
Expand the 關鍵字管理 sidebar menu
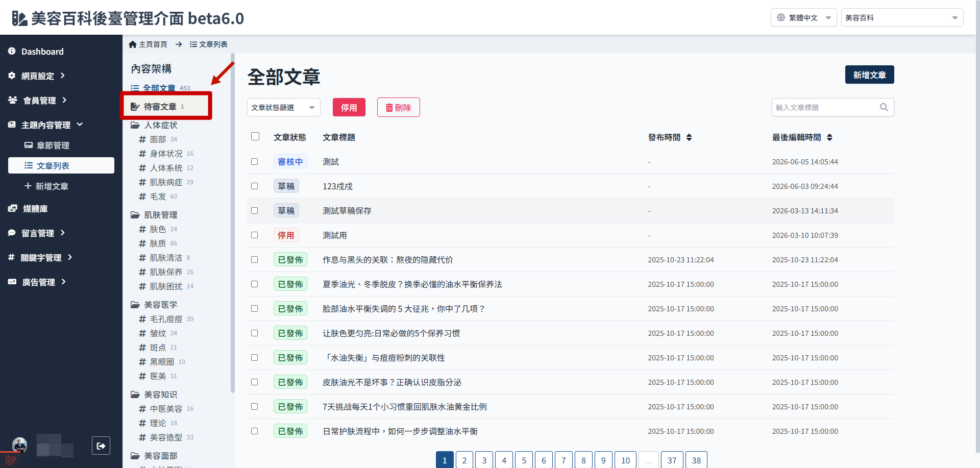(70, 257)
